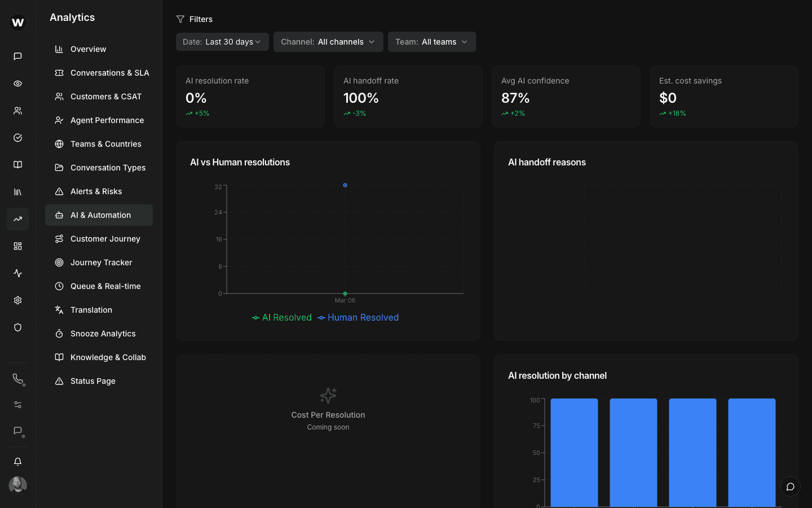Toggle the Human Resolved series off
This screenshot has width=812, height=508.
pyautogui.click(x=358, y=317)
